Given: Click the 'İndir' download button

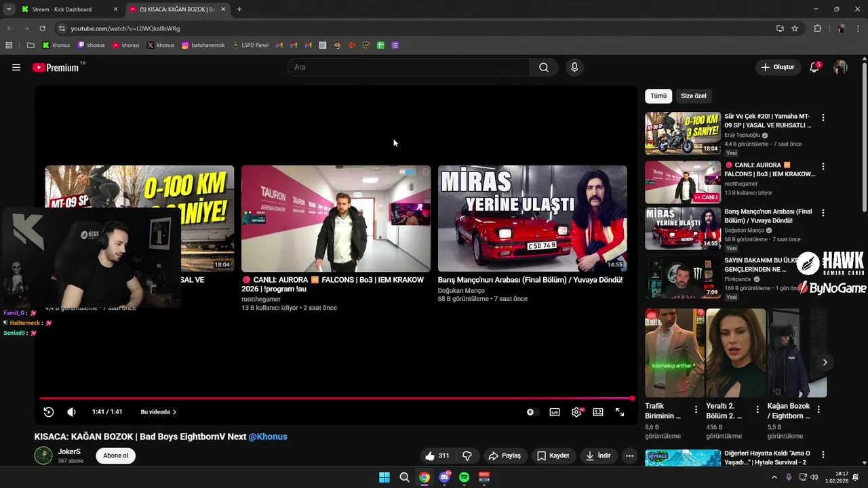Looking at the screenshot, I should (598, 455).
